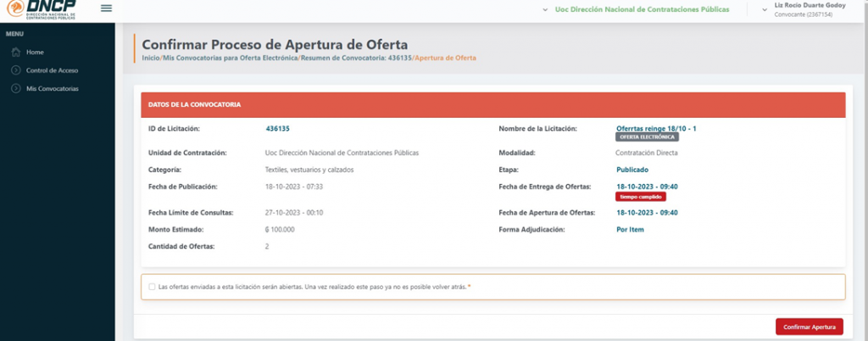The width and height of the screenshot is (868, 341).
Task: Toggle the hamburger menu icon
Action: click(x=106, y=8)
